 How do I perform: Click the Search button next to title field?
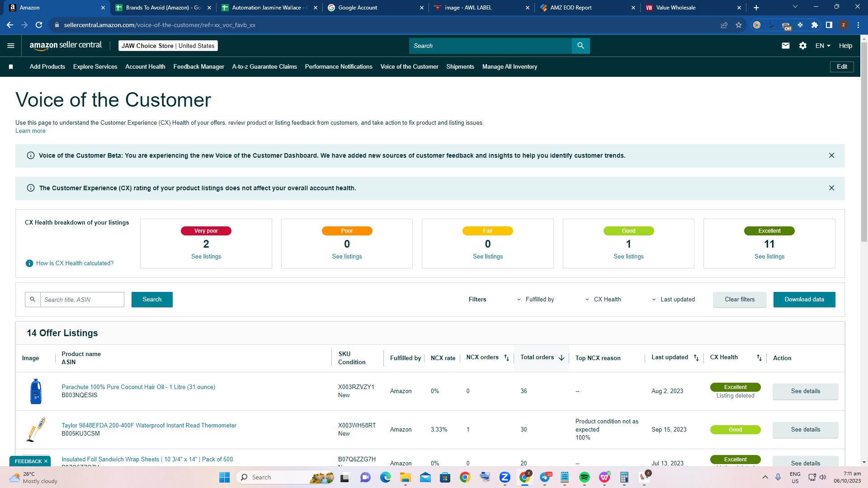coord(152,300)
